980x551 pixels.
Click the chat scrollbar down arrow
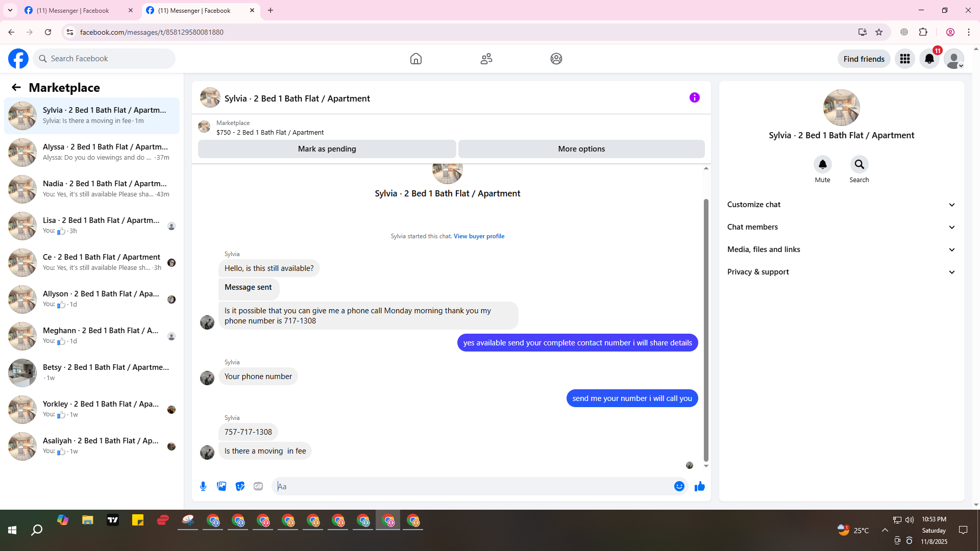706,466
